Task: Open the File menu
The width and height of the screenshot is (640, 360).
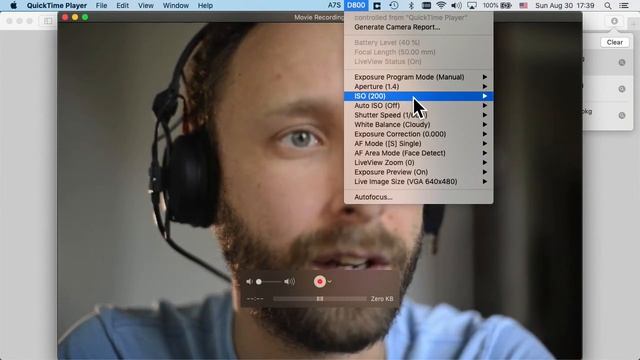Action: [101, 5]
